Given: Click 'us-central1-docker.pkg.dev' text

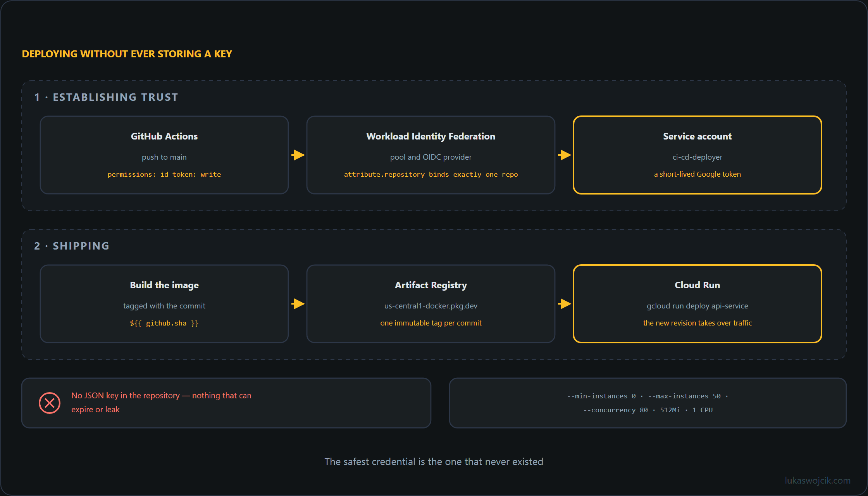Looking at the screenshot, I should click(431, 306).
